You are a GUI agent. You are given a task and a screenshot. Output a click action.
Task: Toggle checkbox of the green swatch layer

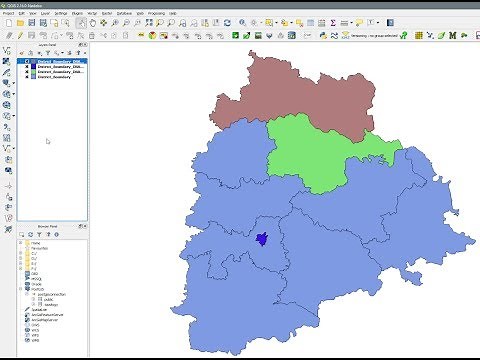tap(27, 72)
